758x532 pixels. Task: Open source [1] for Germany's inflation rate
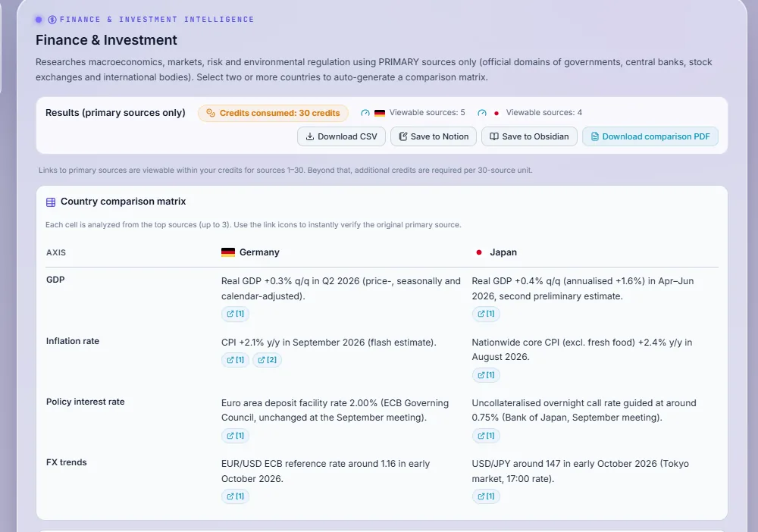click(x=236, y=360)
